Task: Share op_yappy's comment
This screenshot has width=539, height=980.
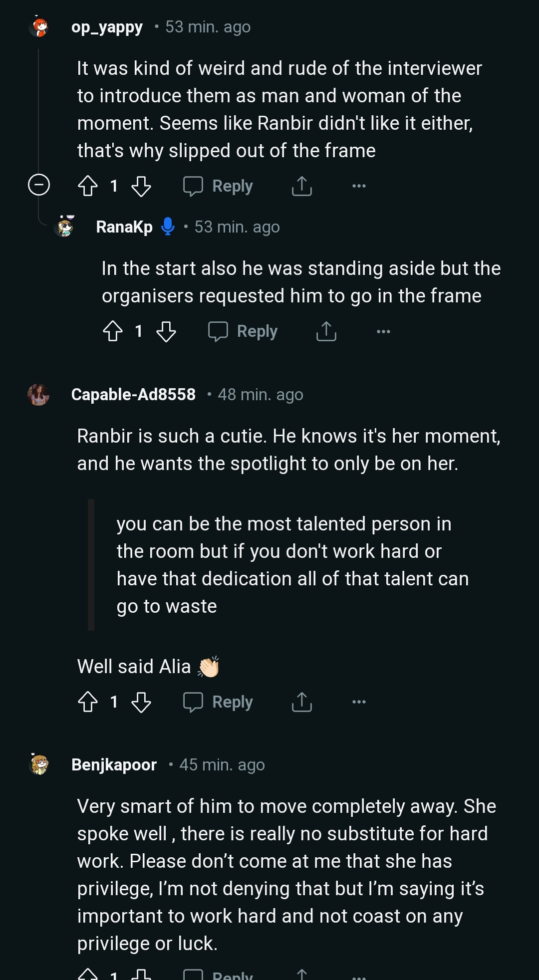Action: (x=301, y=186)
